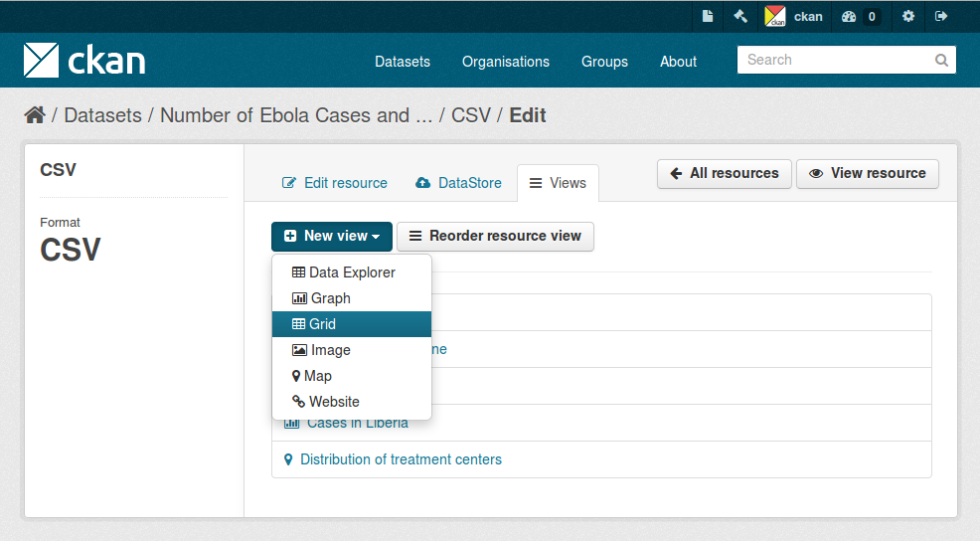Click the pages document icon in the top bar
The width and height of the screenshot is (980, 541).
tap(708, 16)
